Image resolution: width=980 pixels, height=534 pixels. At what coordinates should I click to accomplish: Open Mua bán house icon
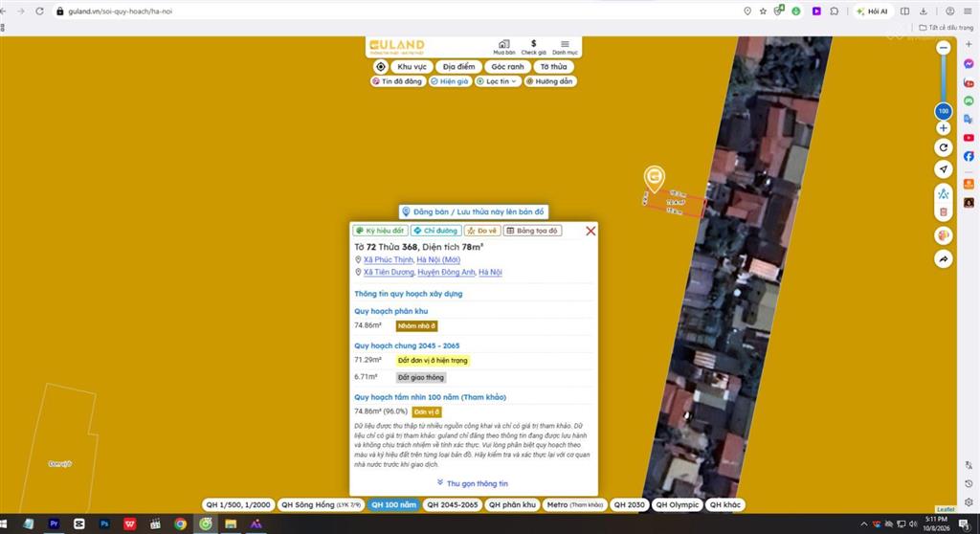click(503, 47)
